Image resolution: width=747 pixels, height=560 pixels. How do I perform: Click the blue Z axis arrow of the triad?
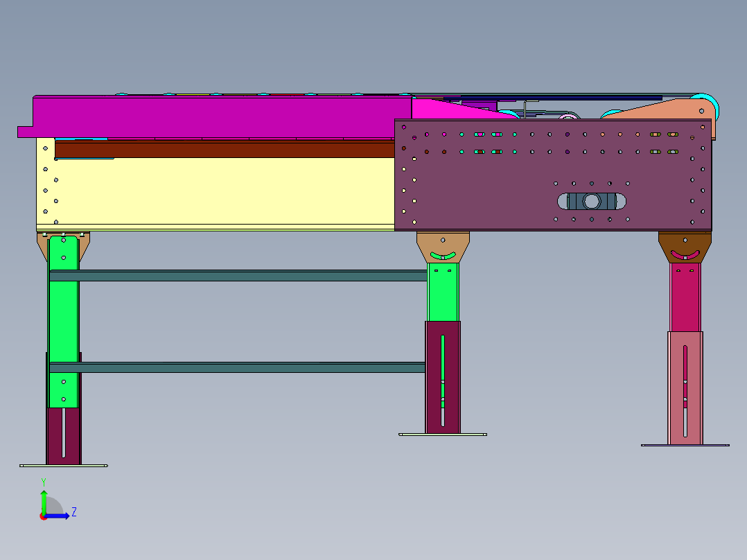point(58,516)
